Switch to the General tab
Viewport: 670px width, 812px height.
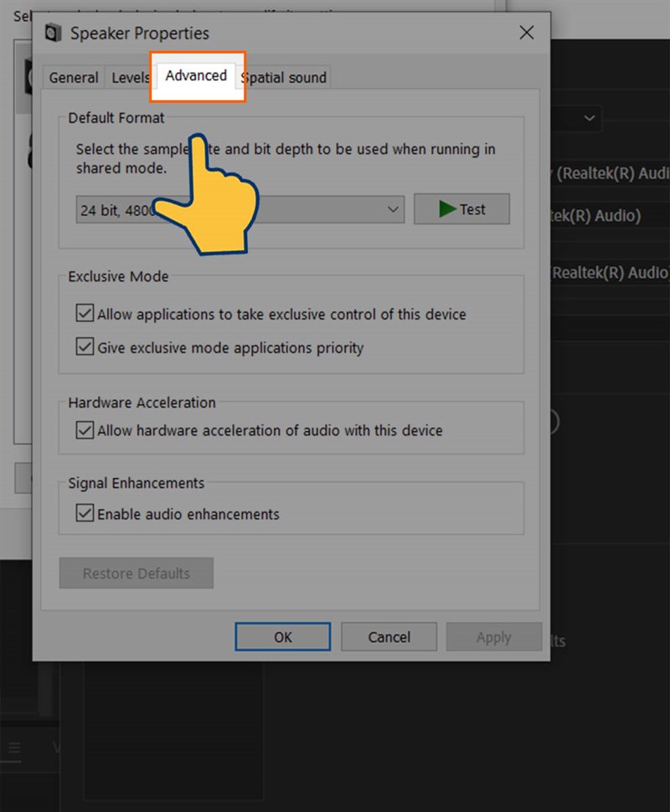73,77
